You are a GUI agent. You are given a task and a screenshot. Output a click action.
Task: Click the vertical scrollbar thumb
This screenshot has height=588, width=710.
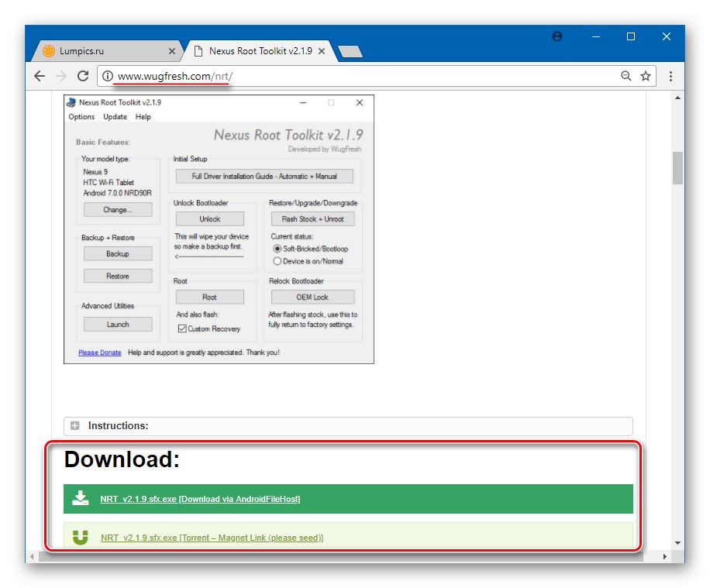pos(677,168)
